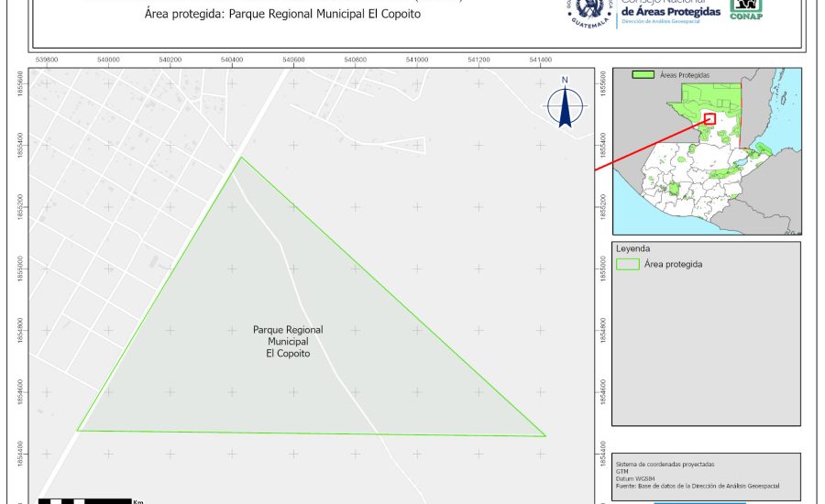825x504 pixels.
Task: Click the red locator square on inset map
Action: click(x=709, y=118)
